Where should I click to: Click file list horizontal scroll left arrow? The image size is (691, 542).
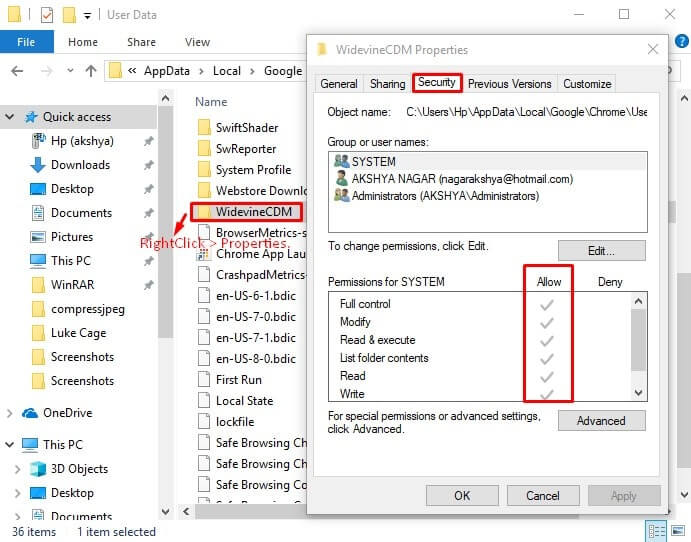pyautogui.click(x=186, y=512)
